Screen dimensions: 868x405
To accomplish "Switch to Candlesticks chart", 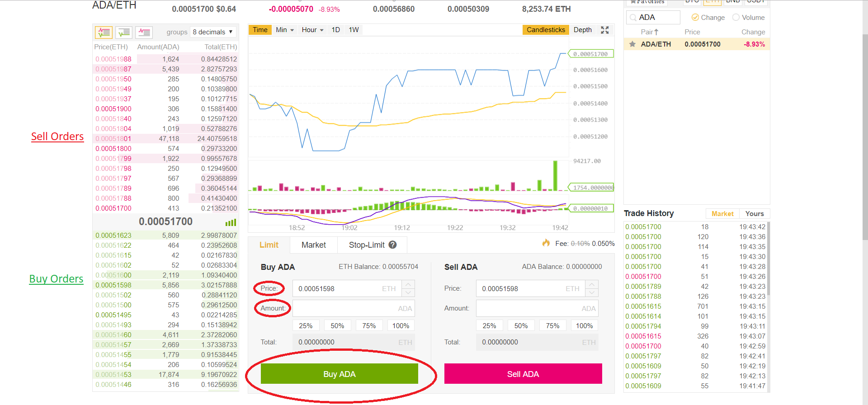I will point(546,30).
